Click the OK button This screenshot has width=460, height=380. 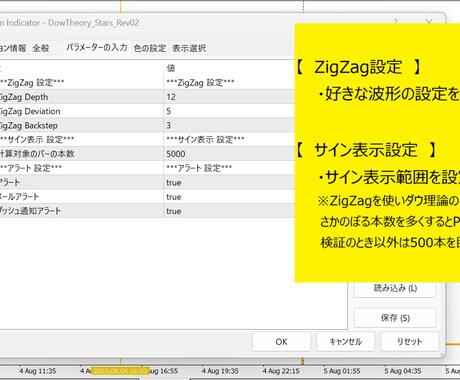281,341
